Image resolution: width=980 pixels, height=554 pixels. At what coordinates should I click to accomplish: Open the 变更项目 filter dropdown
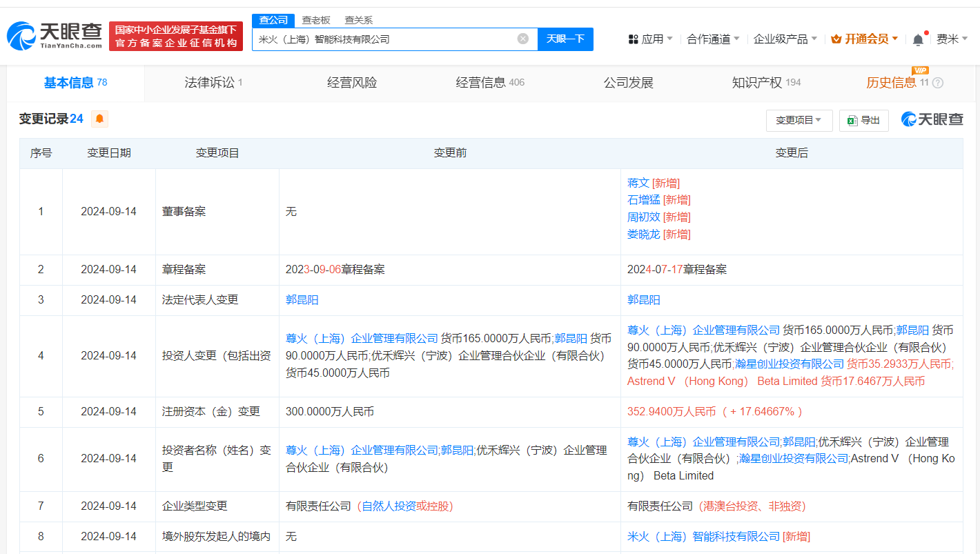pyautogui.click(x=798, y=120)
